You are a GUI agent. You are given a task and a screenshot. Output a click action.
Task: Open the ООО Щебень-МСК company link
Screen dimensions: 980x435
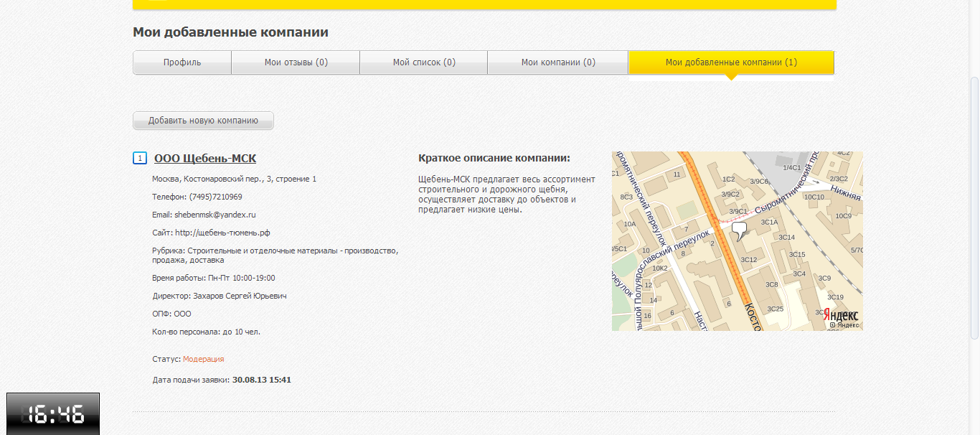tap(205, 159)
